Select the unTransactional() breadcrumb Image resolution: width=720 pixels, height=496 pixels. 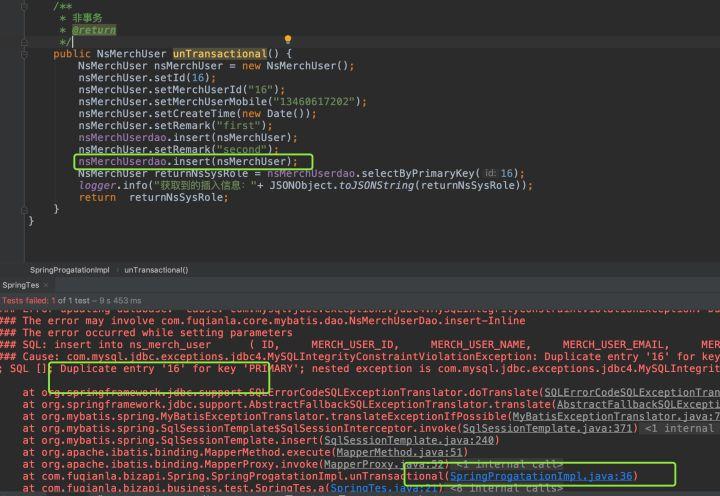pyautogui.click(x=156, y=270)
